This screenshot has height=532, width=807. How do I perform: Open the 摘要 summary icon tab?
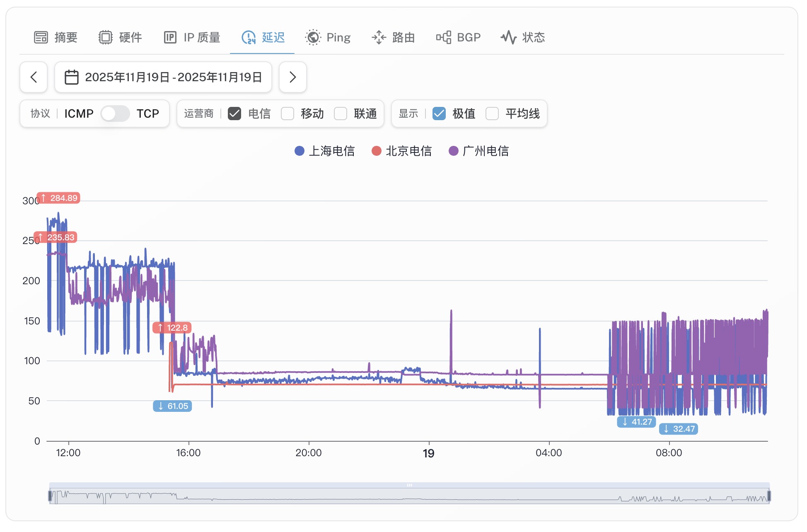tap(41, 38)
